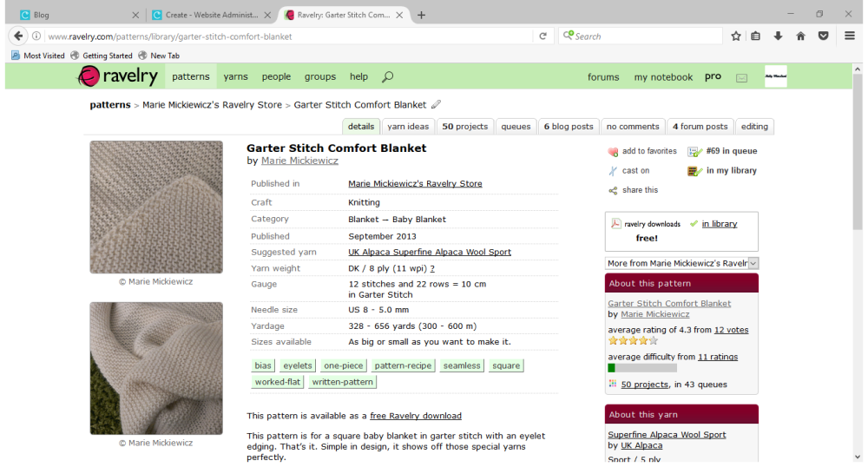The height and width of the screenshot is (467, 868).
Task: Click the Pocket icon in toolbar
Action: point(823,36)
